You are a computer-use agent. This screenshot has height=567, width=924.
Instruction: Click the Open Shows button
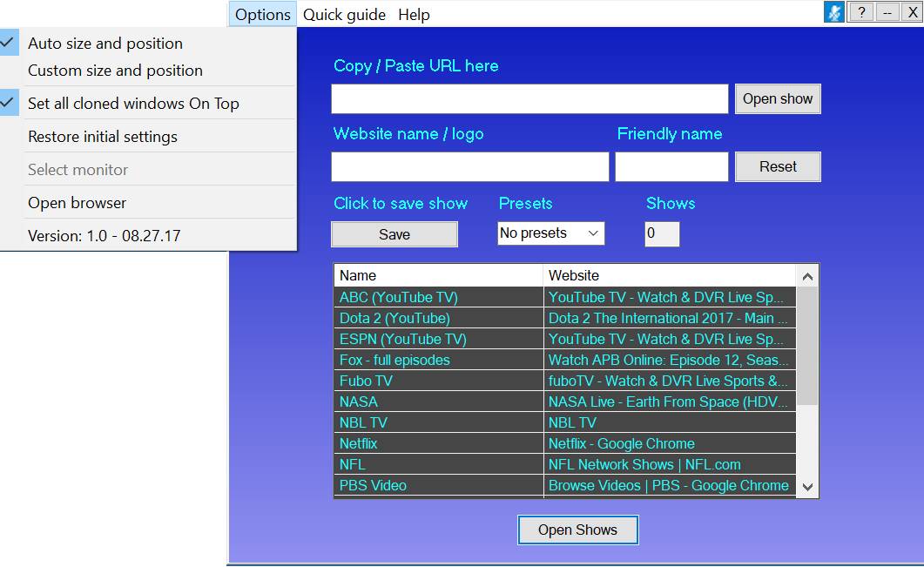click(x=577, y=530)
